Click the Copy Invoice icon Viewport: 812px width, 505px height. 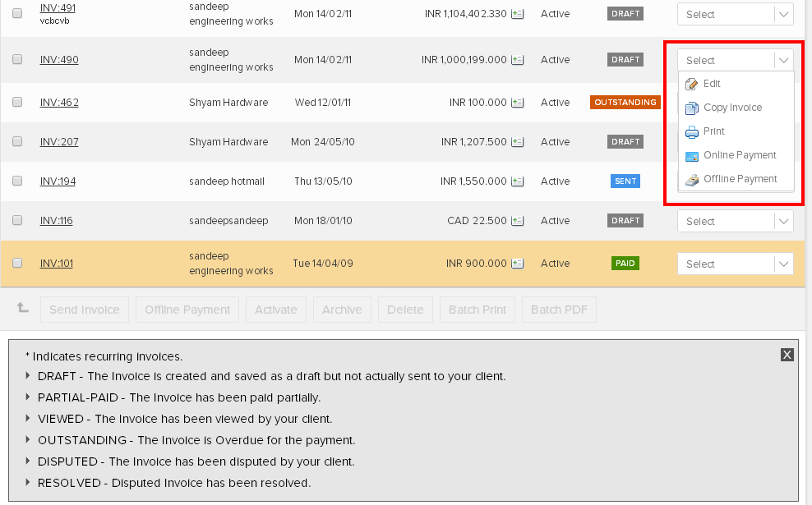point(691,108)
